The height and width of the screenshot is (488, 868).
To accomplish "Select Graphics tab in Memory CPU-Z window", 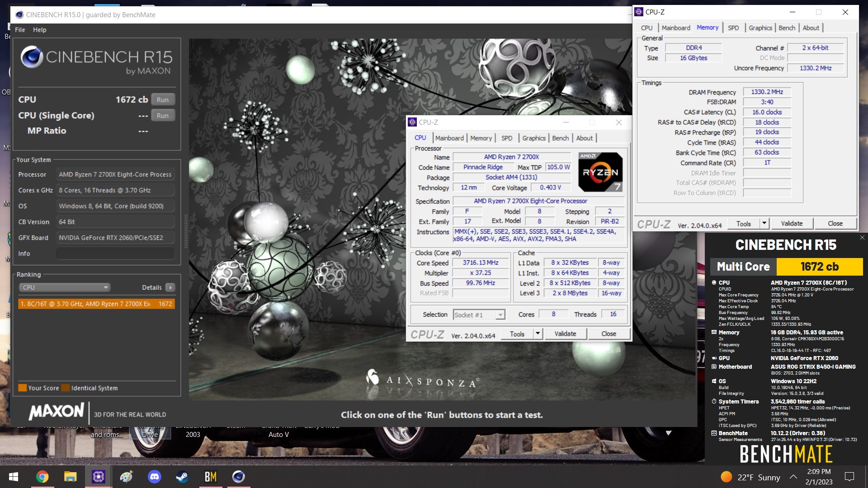I will [760, 28].
